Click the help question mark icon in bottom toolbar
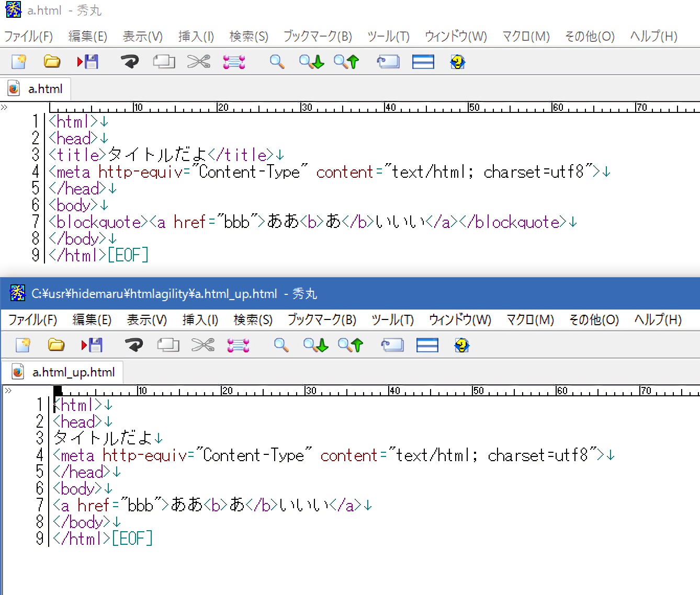 461,345
